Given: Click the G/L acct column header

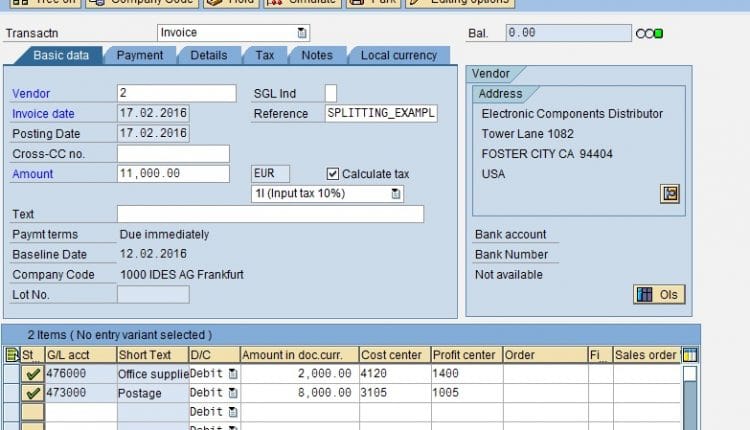Looking at the screenshot, I should [x=81, y=355].
